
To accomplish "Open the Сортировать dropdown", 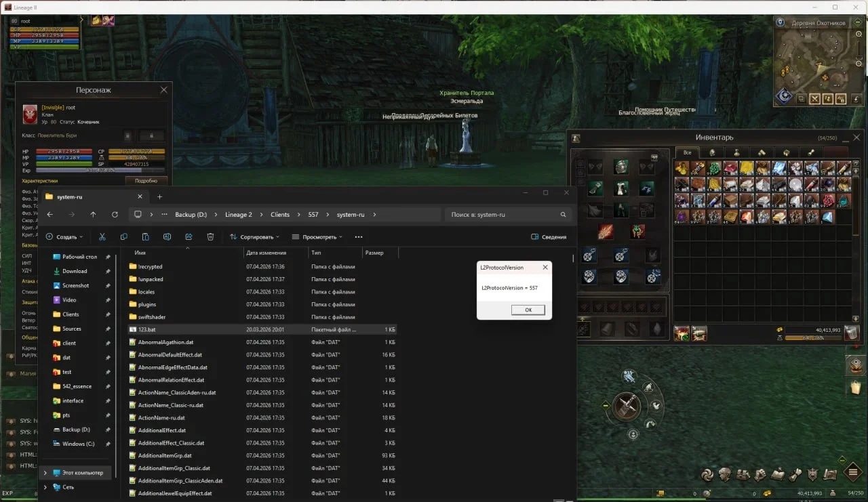I will pyautogui.click(x=255, y=236).
